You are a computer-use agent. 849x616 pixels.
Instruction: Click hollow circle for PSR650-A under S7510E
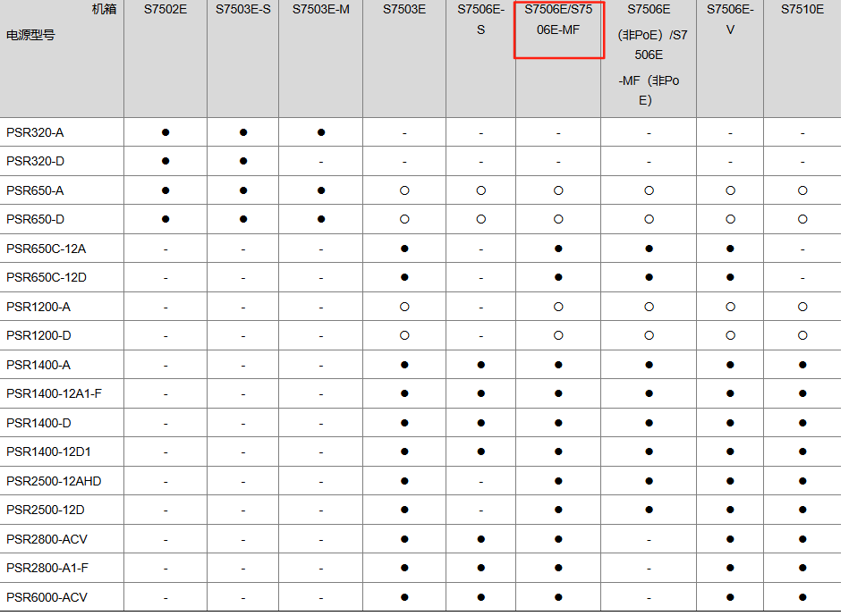[x=802, y=190]
